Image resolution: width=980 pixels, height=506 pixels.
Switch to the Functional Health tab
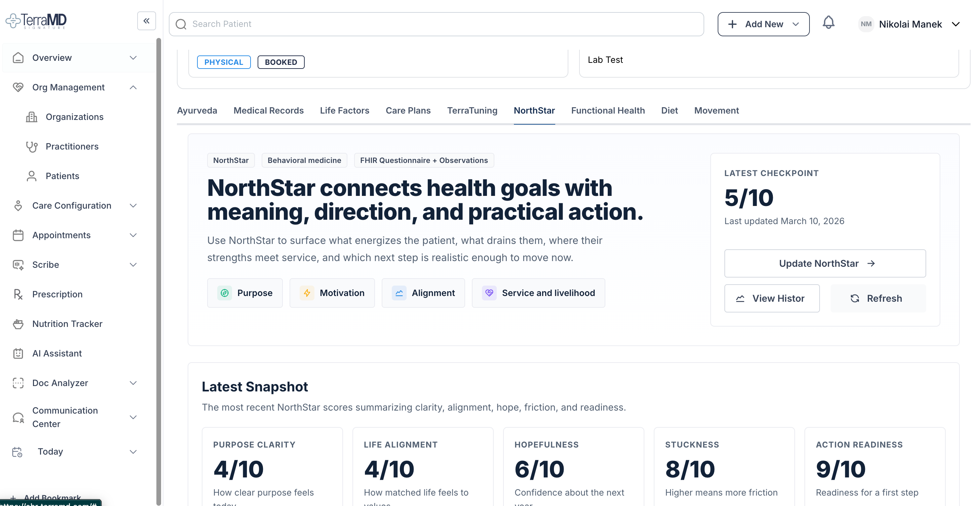point(608,111)
